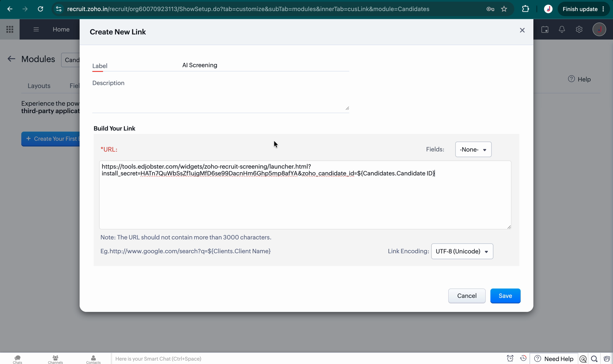This screenshot has height=364, width=613.
Task: Open Chrome profile avatar
Action: pos(548,9)
